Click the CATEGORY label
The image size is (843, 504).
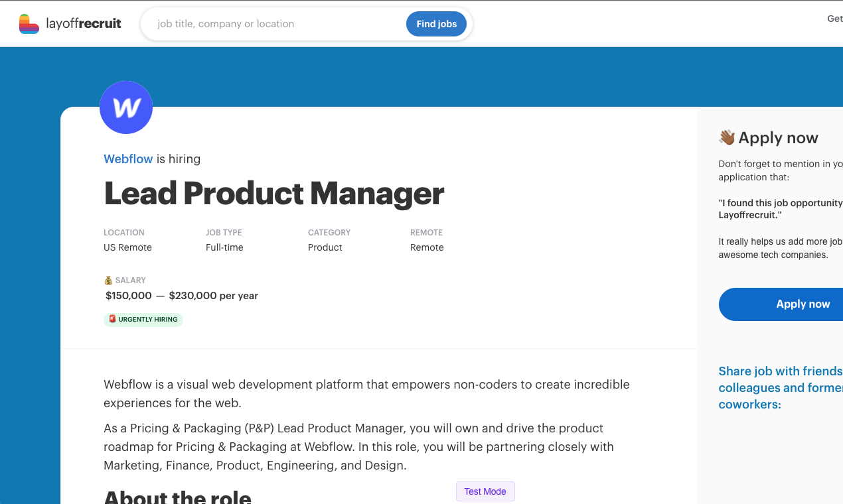(329, 233)
